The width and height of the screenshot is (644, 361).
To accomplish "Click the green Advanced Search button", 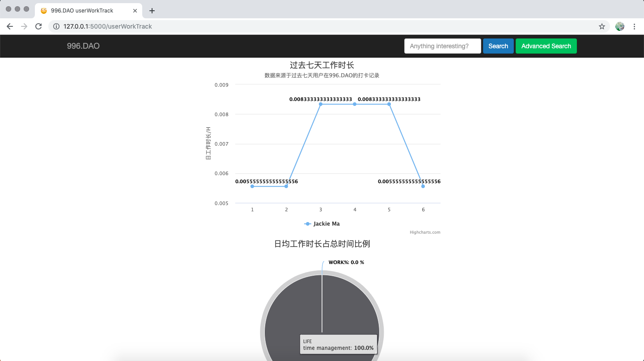I will click(546, 46).
